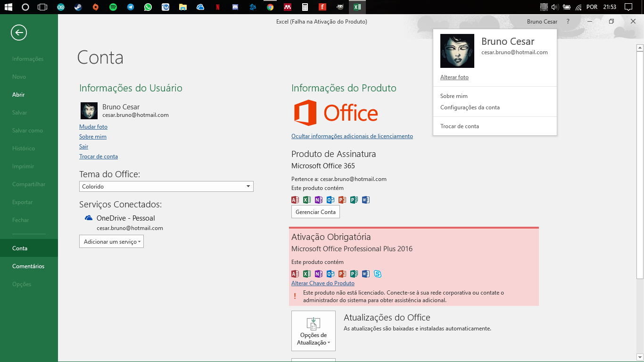Click the Access icon under Microsoft Office 365
The image size is (644, 362).
click(295, 200)
